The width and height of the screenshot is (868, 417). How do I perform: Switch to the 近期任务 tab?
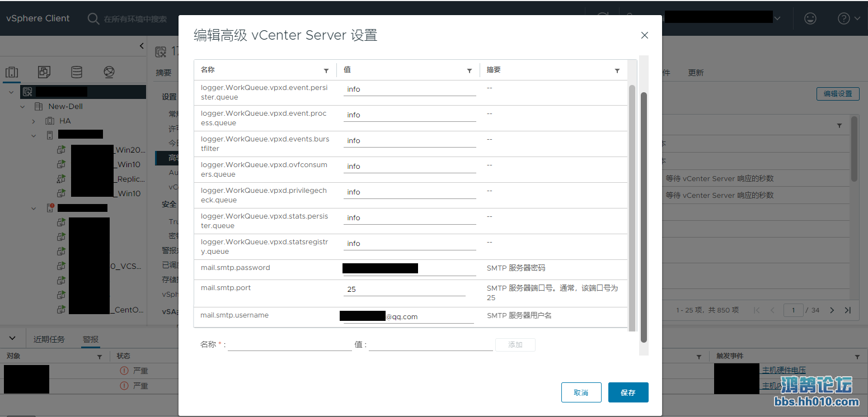(x=49, y=339)
